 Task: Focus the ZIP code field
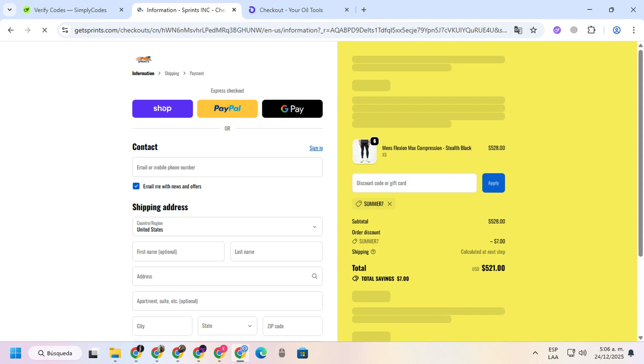(x=292, y=326)
